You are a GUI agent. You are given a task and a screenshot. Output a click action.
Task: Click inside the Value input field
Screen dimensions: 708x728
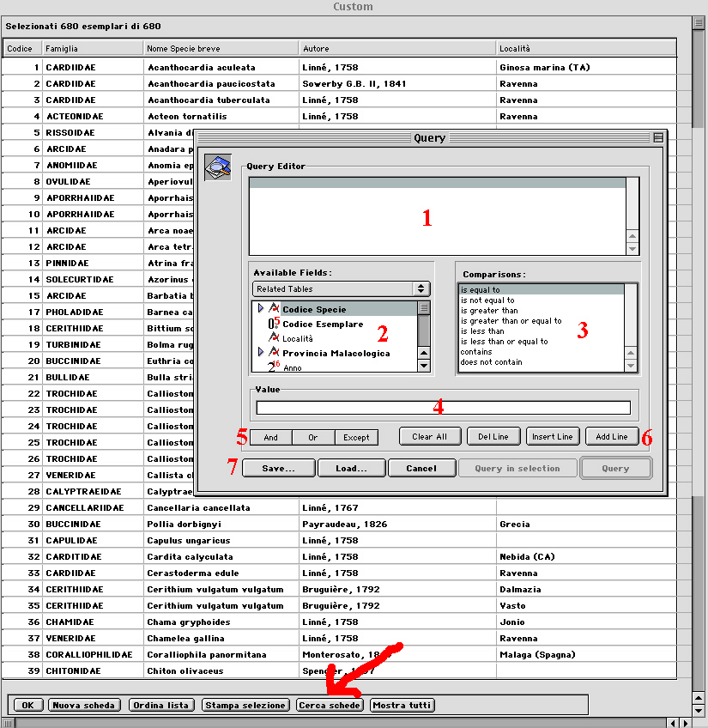coord(443,408)
